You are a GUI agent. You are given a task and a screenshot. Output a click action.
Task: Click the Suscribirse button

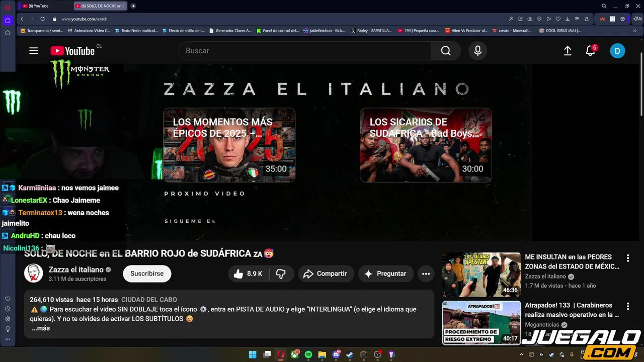pyautogui.click(x=147, y=274)
